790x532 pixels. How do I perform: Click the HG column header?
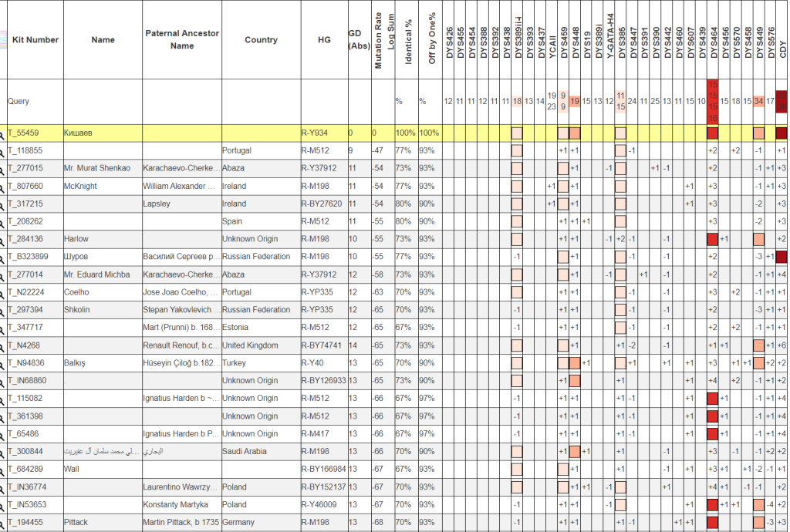click(324, 40)
